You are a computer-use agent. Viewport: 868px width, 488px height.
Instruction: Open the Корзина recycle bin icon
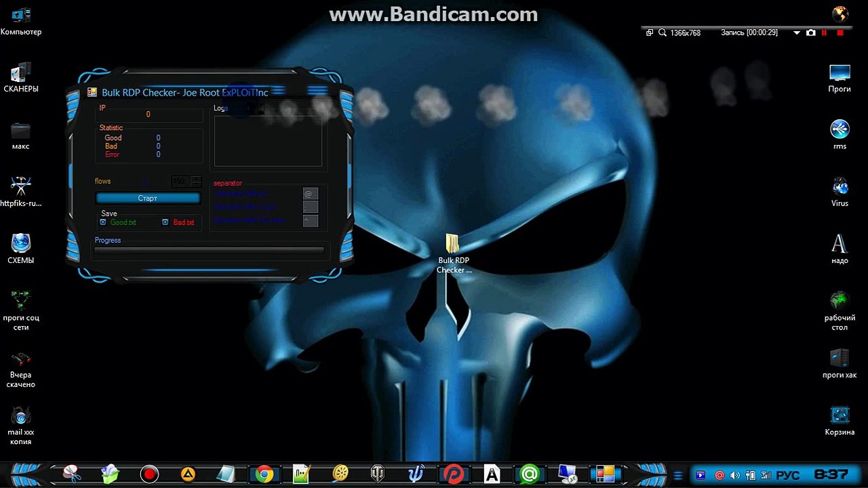(x=840, y=420)
